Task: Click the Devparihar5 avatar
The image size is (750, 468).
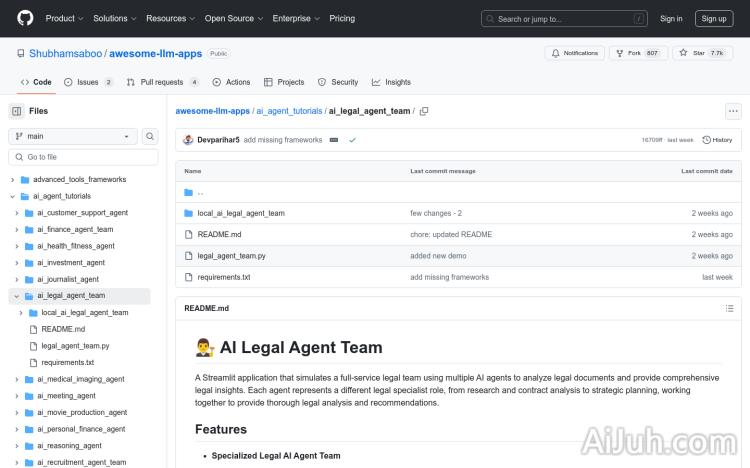Action: 188,140
